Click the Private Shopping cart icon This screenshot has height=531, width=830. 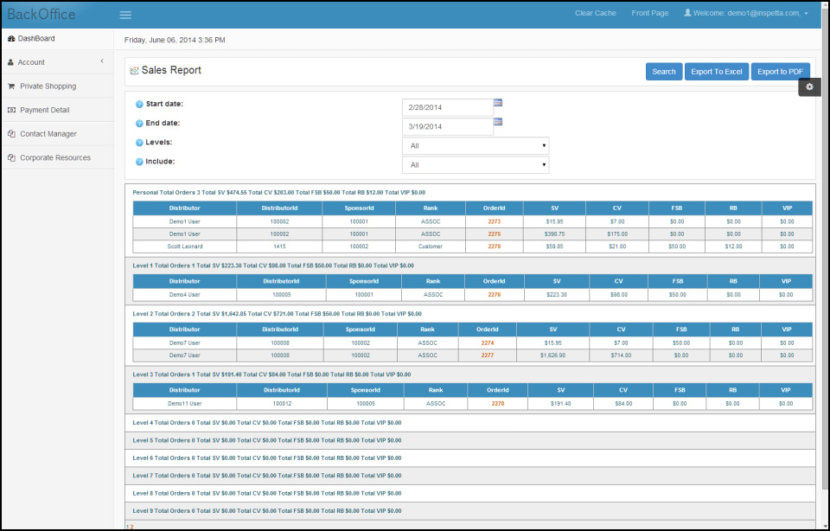click(x=11, y=86)
